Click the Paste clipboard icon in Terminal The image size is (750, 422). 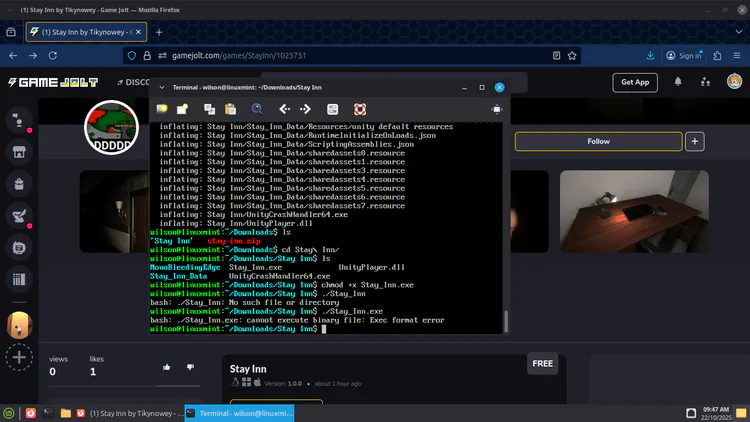pos(231,109)
